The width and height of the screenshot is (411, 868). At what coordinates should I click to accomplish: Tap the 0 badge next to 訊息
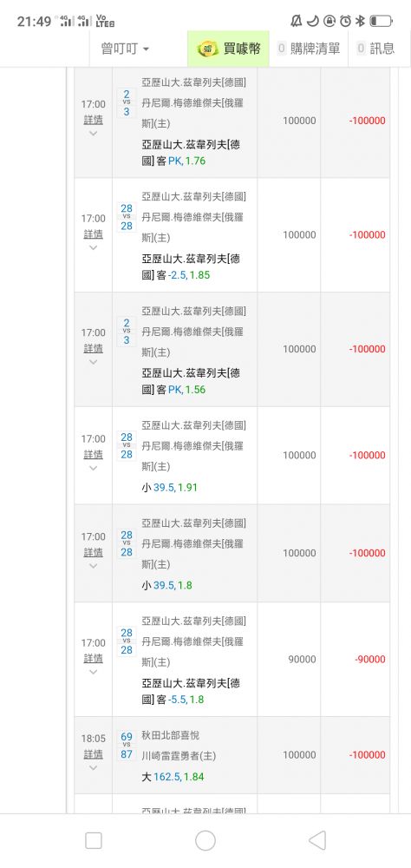click(362, 49)
